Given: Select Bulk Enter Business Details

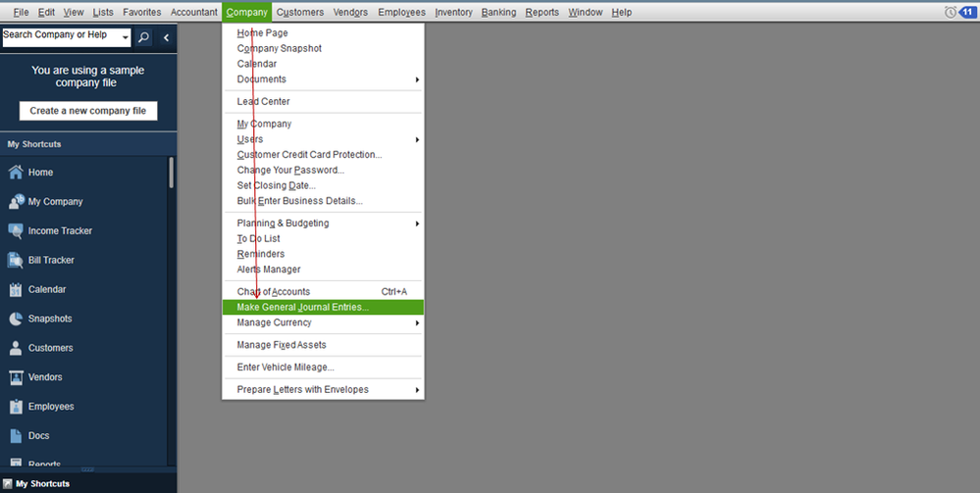Looking at the screenshot, I should click(x=323, y=201).
